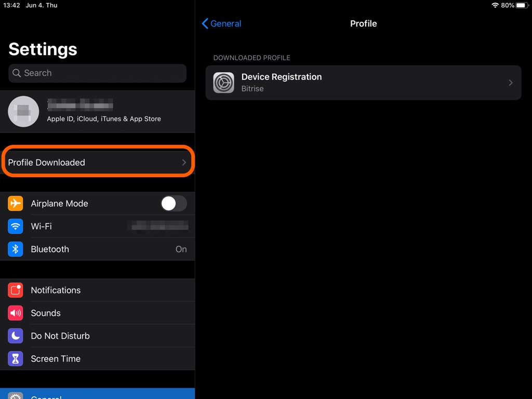Tap the orange Airplane Mode icon
The width and height of the screenshot is (532, 399).
coord(16,204)
